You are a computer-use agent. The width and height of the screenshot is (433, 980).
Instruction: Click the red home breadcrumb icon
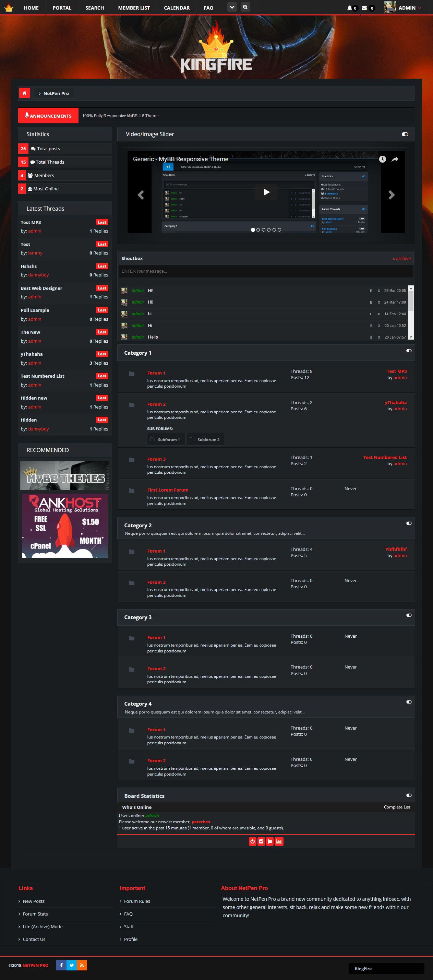(x=25, y=93)
